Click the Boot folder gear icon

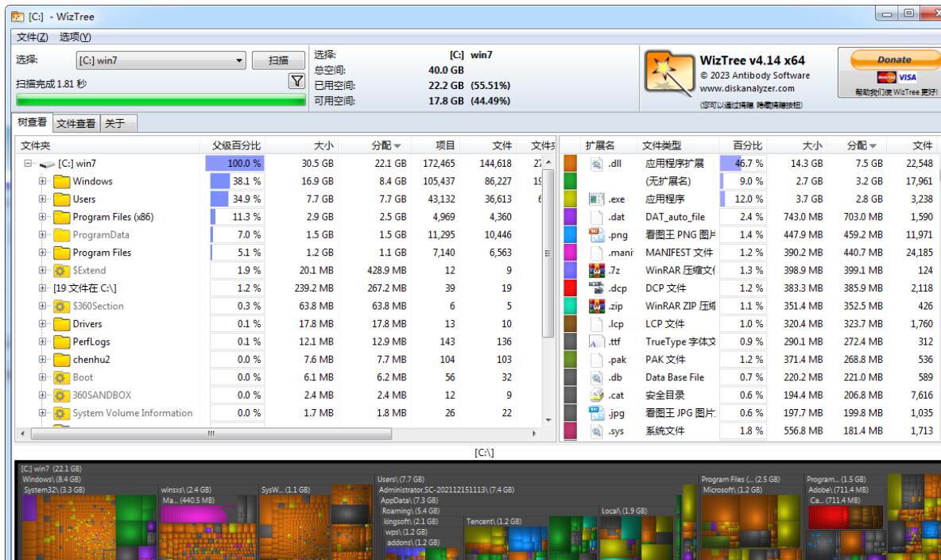click(x=61, y=378)
